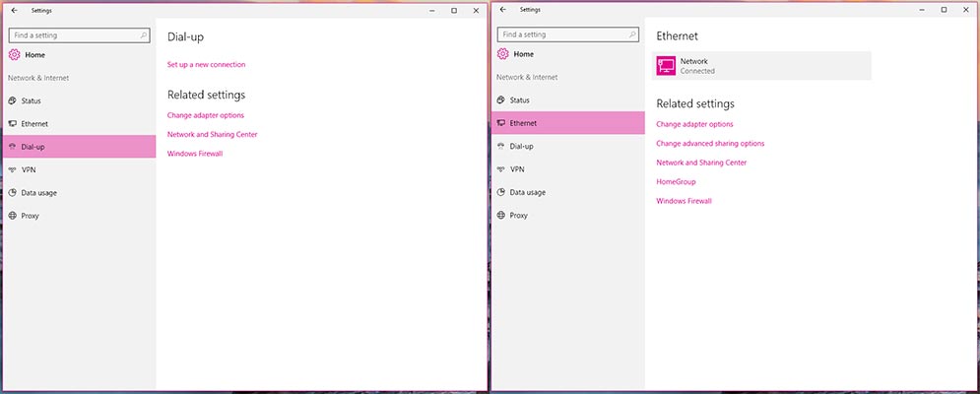Open Windows Firewall link in Dial-up window
This screenshot has height=394, width=980.
coord(195,154)
